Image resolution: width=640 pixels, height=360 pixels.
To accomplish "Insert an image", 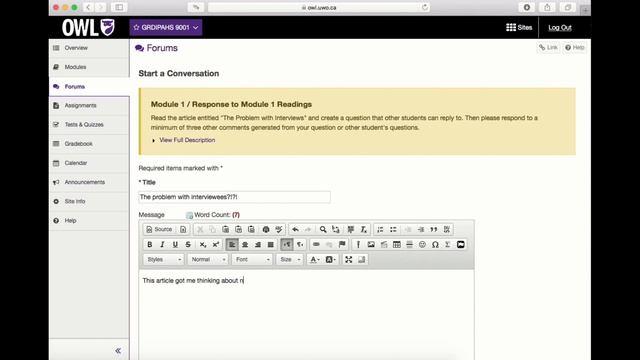I will point(371,244).
